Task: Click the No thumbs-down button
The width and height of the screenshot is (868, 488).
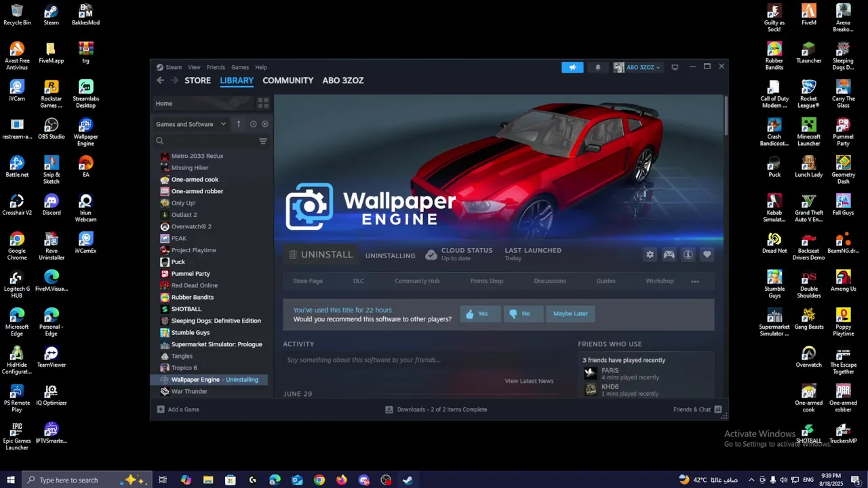Action: [x=523, y=314]
